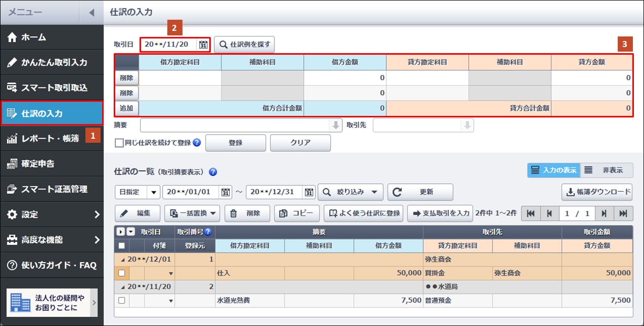Screen dimensions: 644x326
Task: Open calendar for the 20**/12/31 end date
Action: coord(309,192)
